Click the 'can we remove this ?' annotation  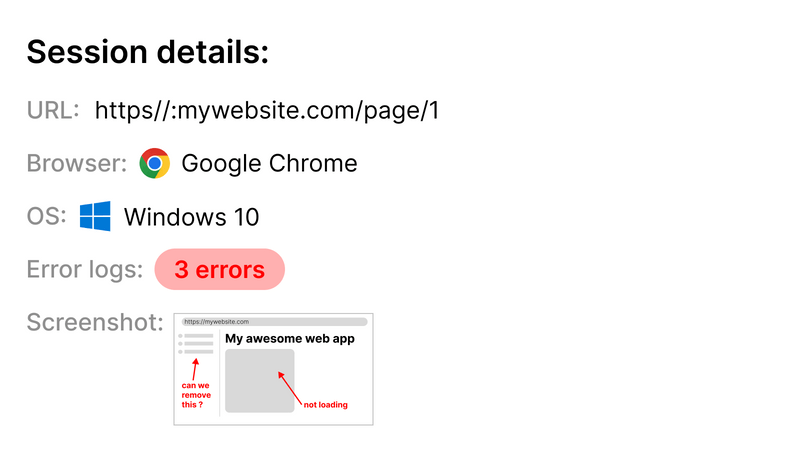[x=195, y=396]
